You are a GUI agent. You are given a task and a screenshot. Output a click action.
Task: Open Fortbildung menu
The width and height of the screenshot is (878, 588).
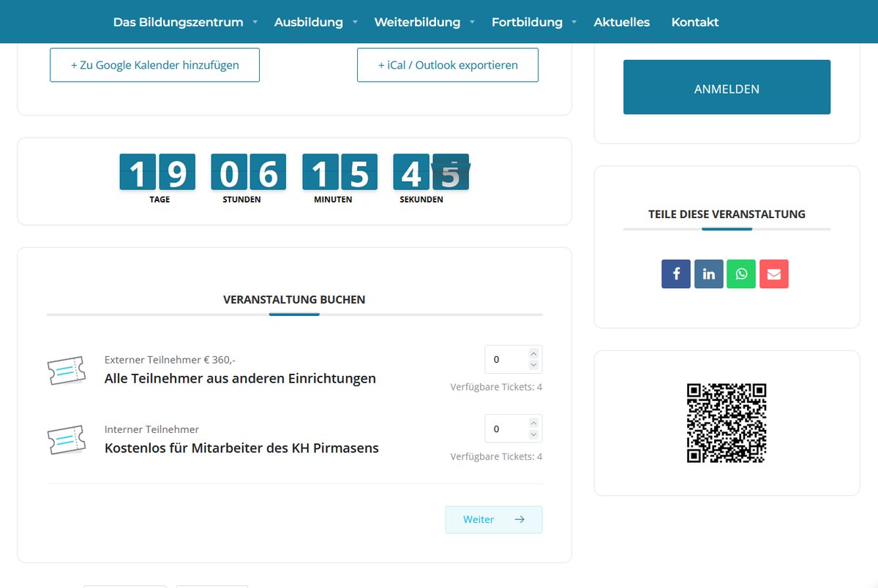pos(527,22)
